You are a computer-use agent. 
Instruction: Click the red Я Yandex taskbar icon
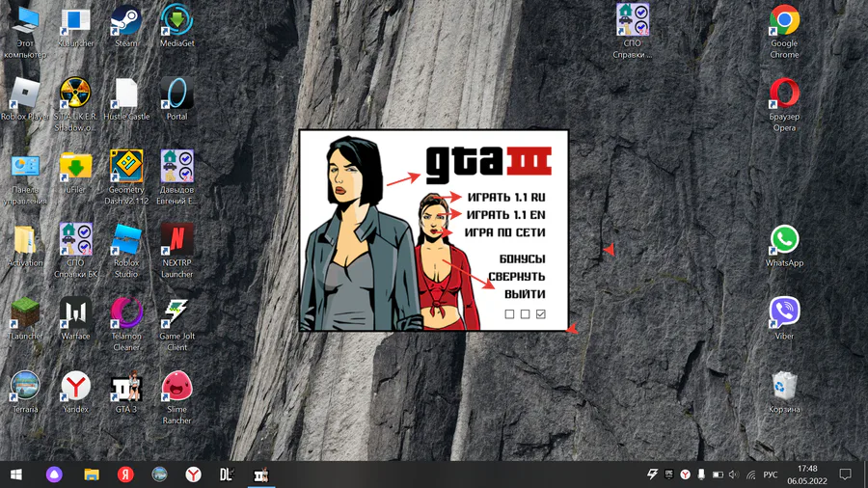(x=125, y=474)
